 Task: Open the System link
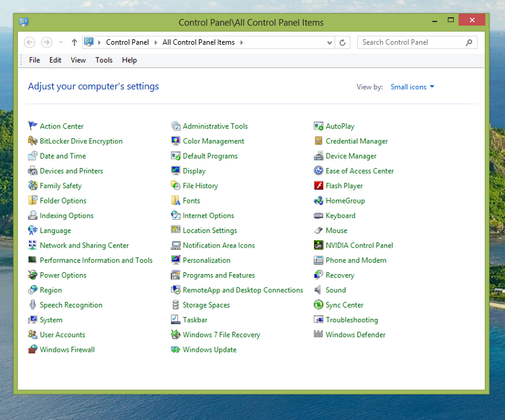pyautogui.click(x=51, y=320)
